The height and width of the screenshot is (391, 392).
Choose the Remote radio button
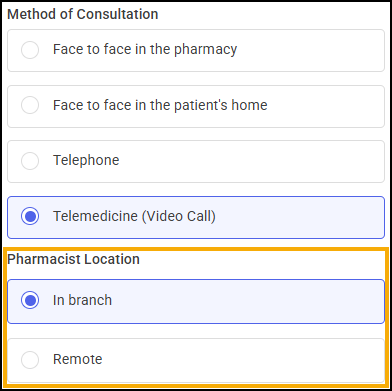pos(30,360)
